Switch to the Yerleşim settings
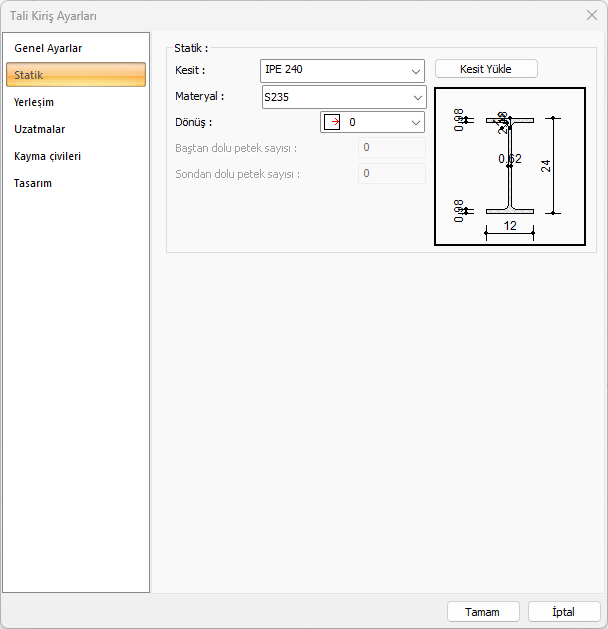 (34, 102)
